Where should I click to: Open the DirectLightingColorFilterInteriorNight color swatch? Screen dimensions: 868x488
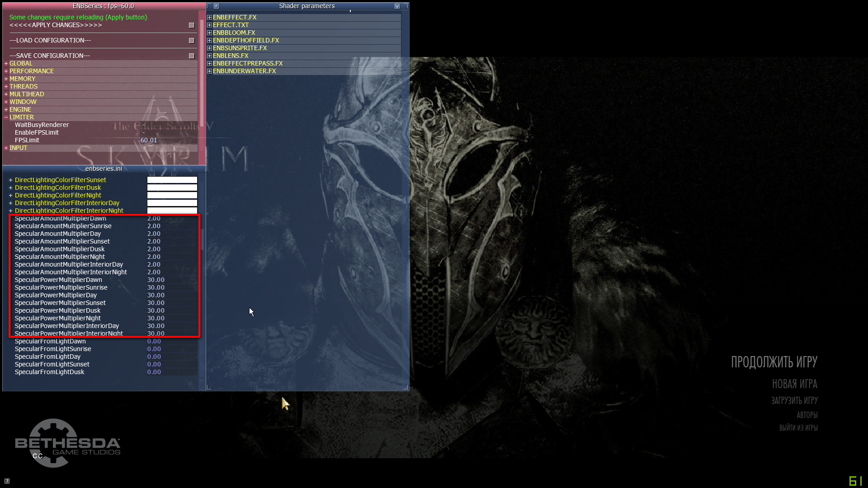click(172, 211)
